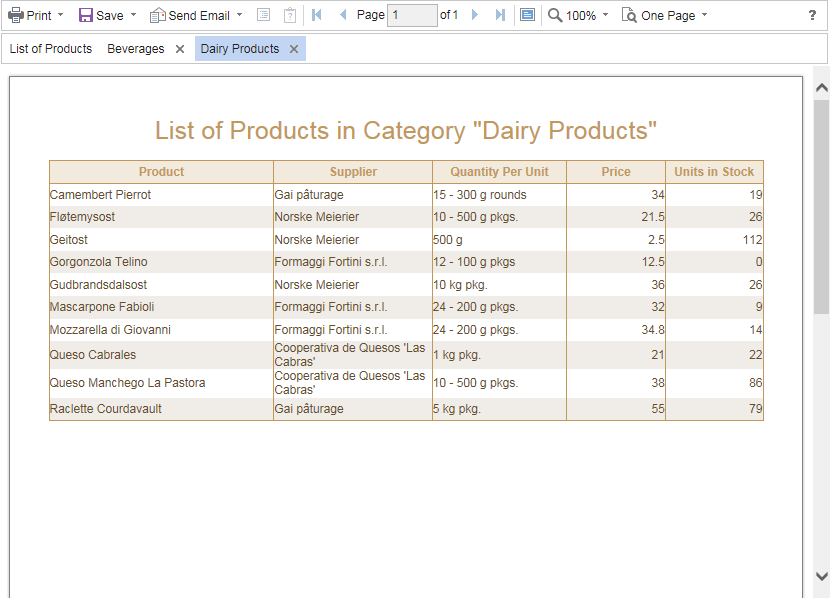Click the parameters clipboard icon
Image resolution: width=830 pixels, height=598 pixels.
[290, 15]
